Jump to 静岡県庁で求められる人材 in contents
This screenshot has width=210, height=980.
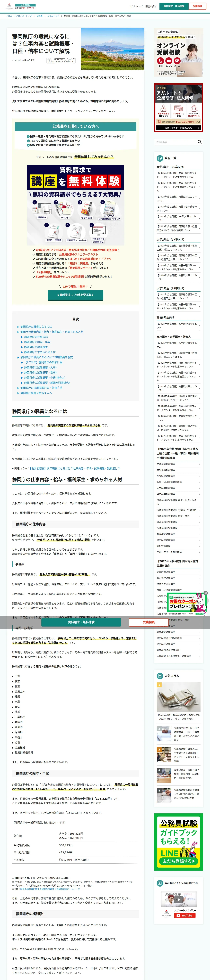tap(40, 352)
